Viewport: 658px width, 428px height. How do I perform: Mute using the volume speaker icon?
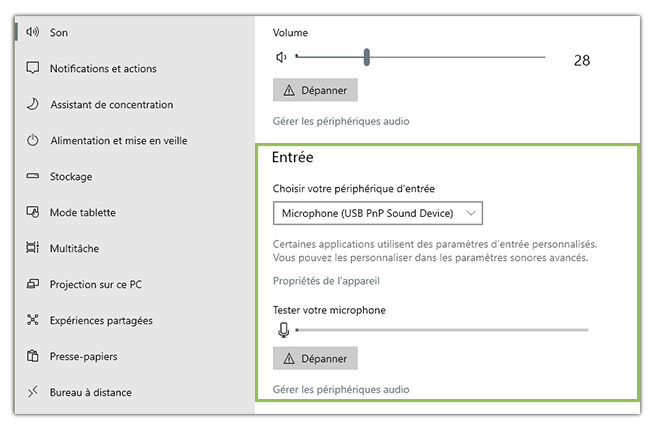[x=281, y=57]
